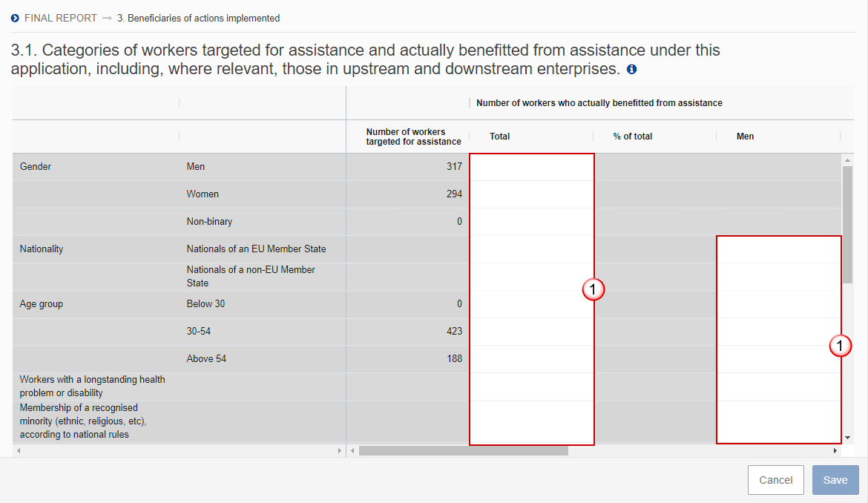Click the breadcrumb arrow icon before FINAL REPORT

click(16, 18)
